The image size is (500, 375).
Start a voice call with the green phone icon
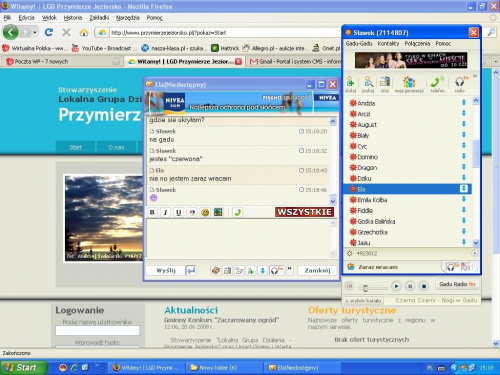pos(238,212)
